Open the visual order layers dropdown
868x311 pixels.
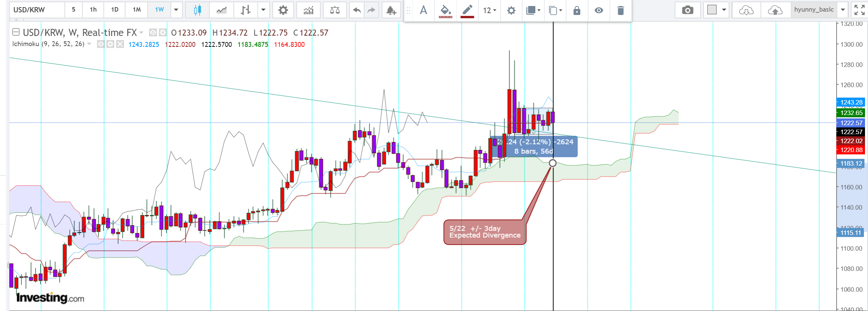(x=533, y=10)
